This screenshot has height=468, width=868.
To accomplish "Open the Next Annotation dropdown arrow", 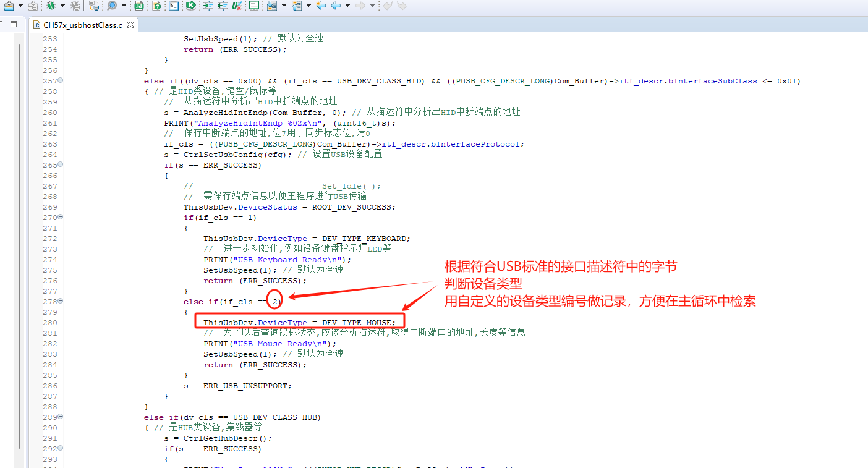I will [x=284, y=6].
